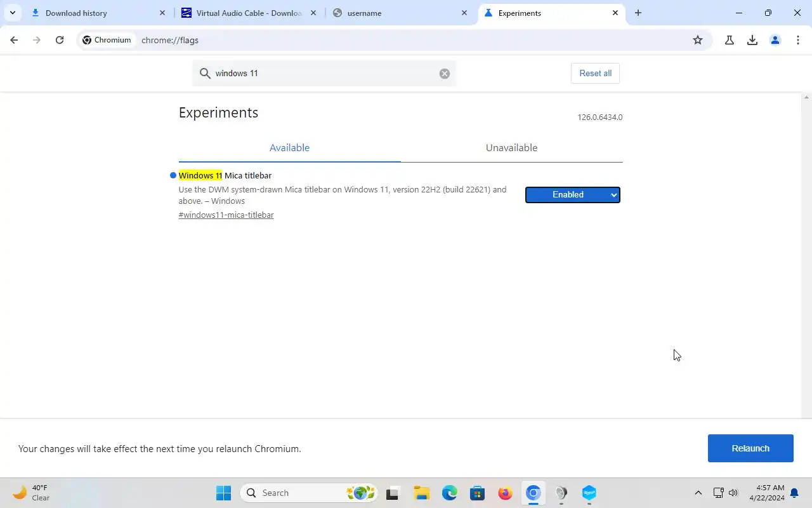Go forward with the forward arrow
Viewport: 812px width, 508px height.
click(37, 40)
